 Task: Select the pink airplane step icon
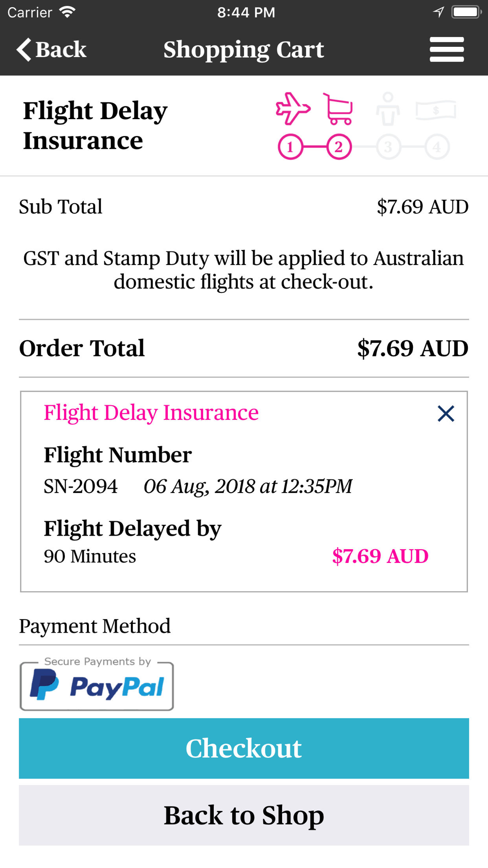293,108
